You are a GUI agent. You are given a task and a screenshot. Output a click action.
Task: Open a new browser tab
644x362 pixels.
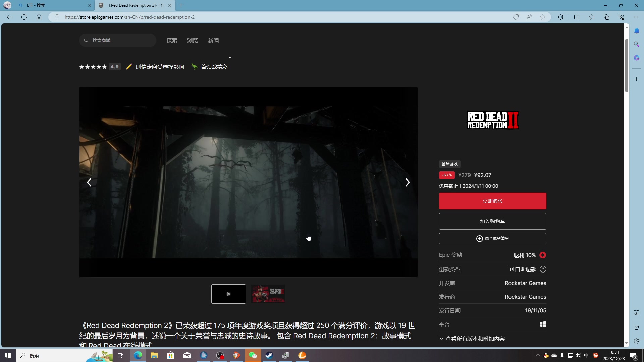click(x=181, y=5)
